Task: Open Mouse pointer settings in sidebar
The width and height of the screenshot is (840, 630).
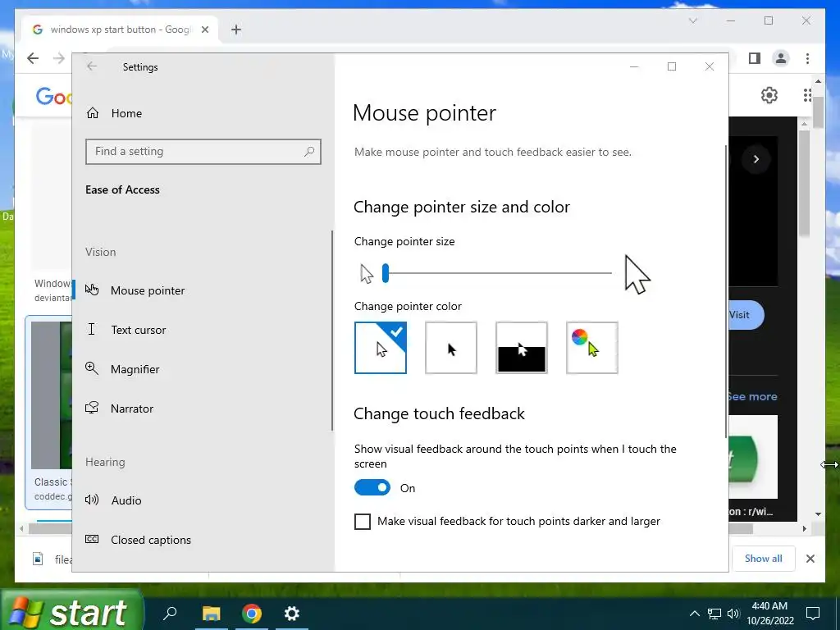Action: 135,290
